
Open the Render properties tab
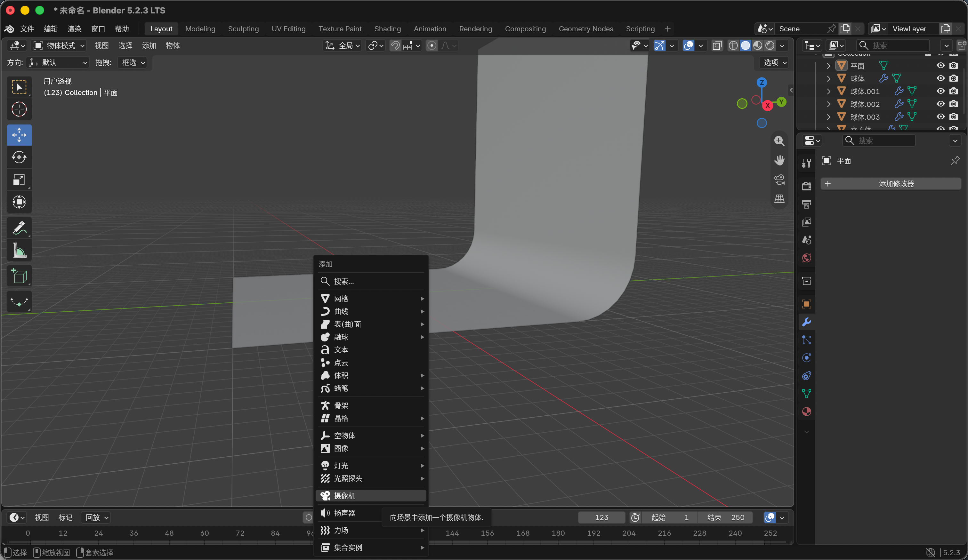(x=807, y=186)
